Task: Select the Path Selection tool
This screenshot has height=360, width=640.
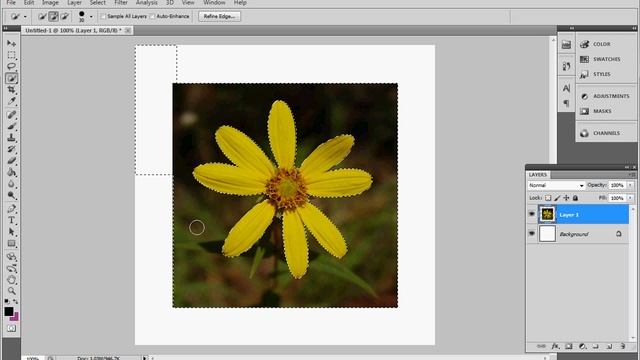Action: tap(11, 232)
